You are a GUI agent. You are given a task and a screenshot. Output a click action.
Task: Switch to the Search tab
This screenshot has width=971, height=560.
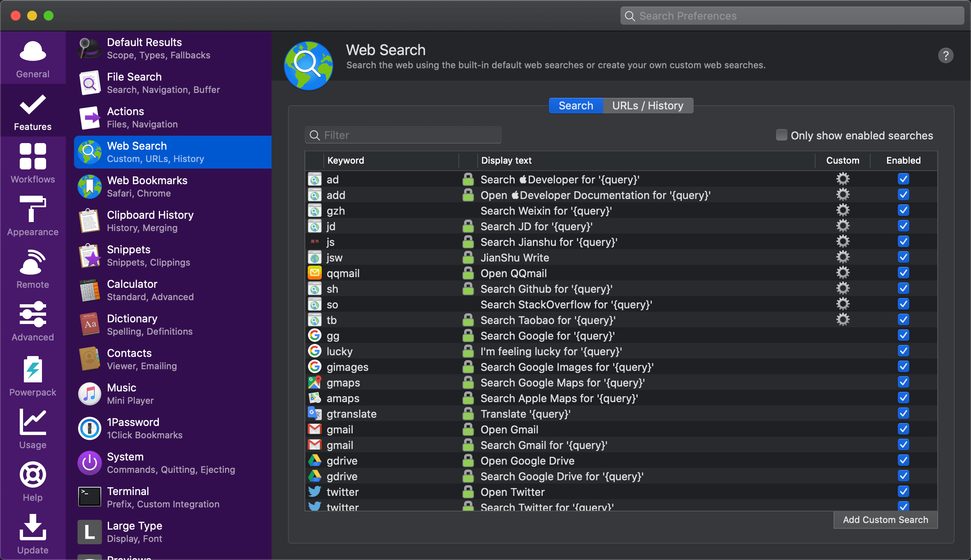576,106
